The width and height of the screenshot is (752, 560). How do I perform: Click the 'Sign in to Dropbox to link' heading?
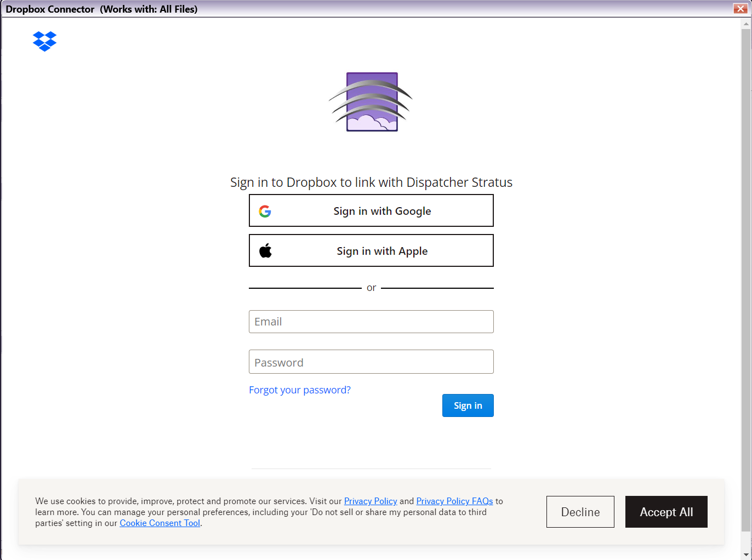tap(371, 182)
